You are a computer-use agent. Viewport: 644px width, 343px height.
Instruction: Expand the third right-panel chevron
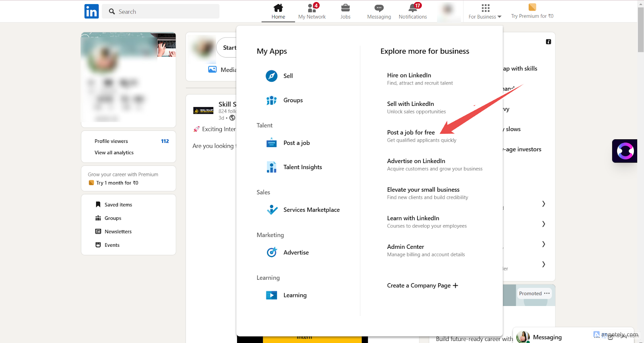543,244
